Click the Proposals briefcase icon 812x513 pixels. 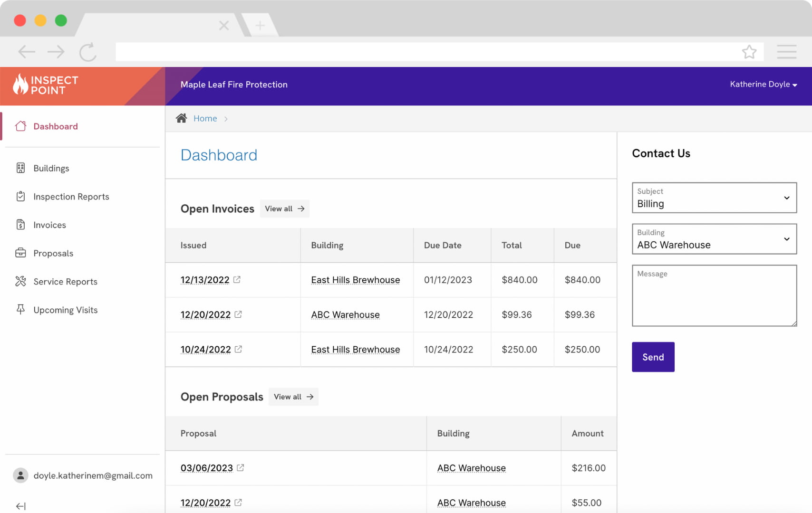coord(20,253)
